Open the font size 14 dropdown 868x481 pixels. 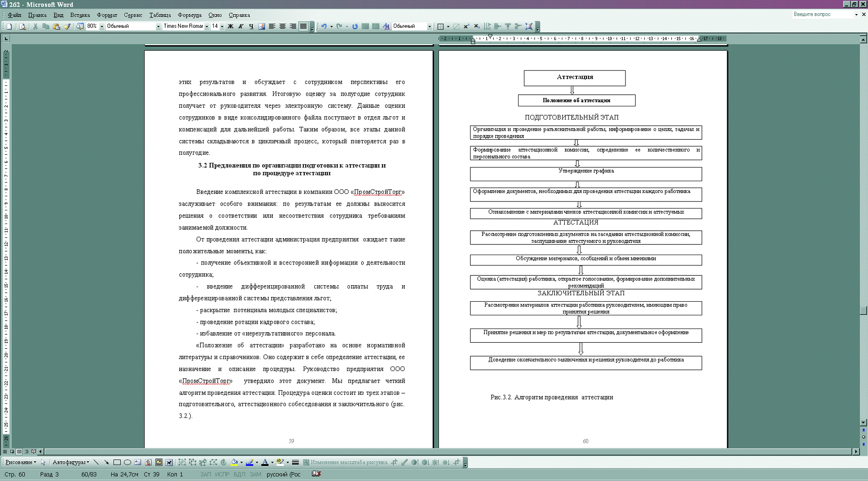[x=222, y=27]
